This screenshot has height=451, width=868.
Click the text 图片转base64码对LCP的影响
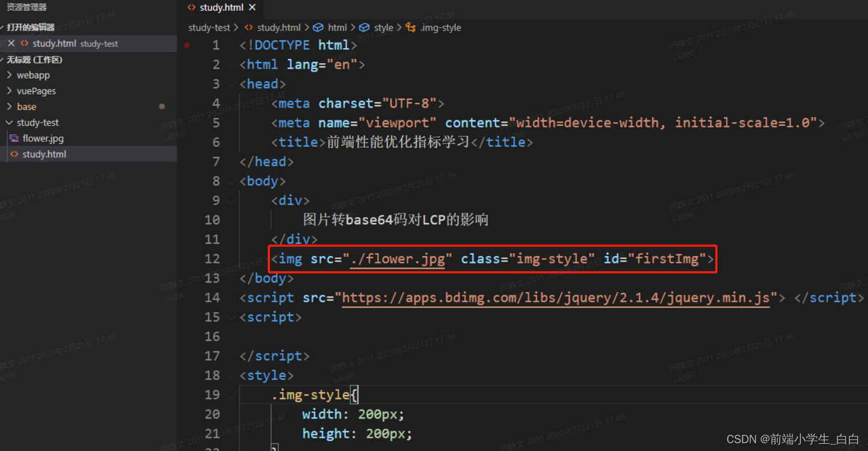[x=396, y=220]
